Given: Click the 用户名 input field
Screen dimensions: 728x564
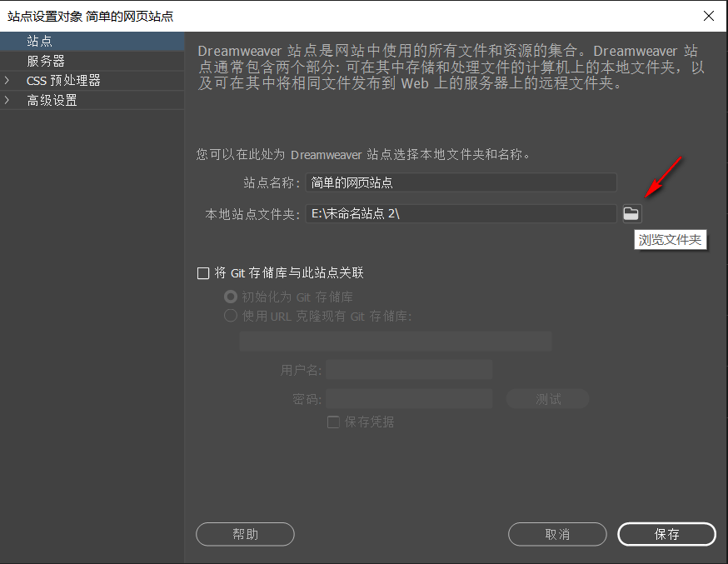Looking at the screenshot, I should pyautogui.click(x=409, y=370).
